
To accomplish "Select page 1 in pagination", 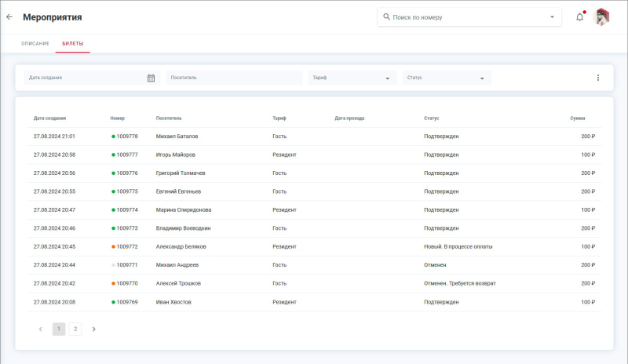I will click(x=59, y=329).
